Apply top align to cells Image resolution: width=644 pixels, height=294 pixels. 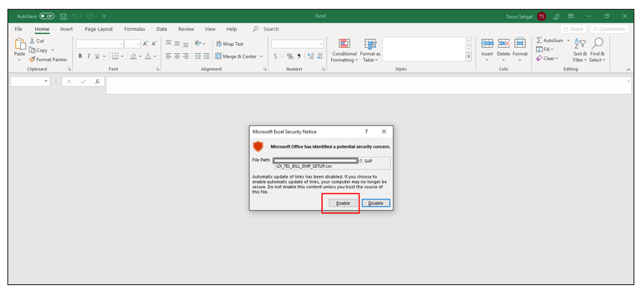(168, 43)
